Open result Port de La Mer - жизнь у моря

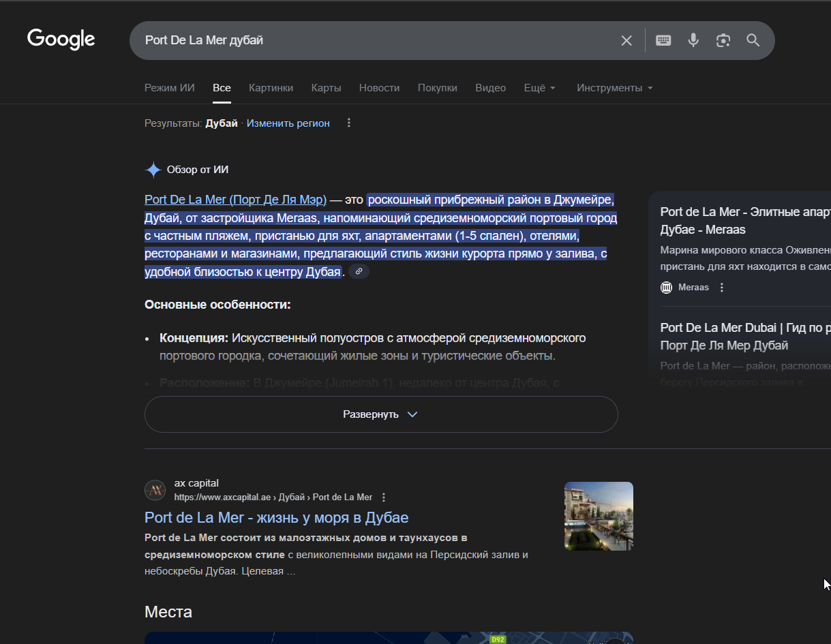[x=277, y=517]
